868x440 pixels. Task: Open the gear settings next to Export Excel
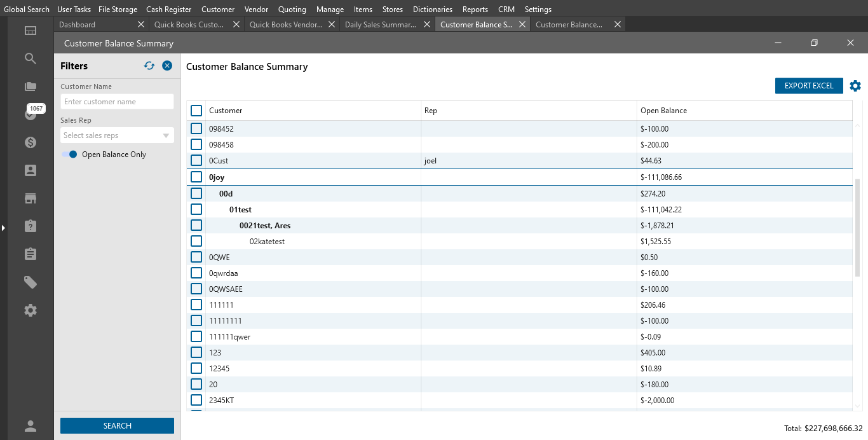click(x=855, y=86)
